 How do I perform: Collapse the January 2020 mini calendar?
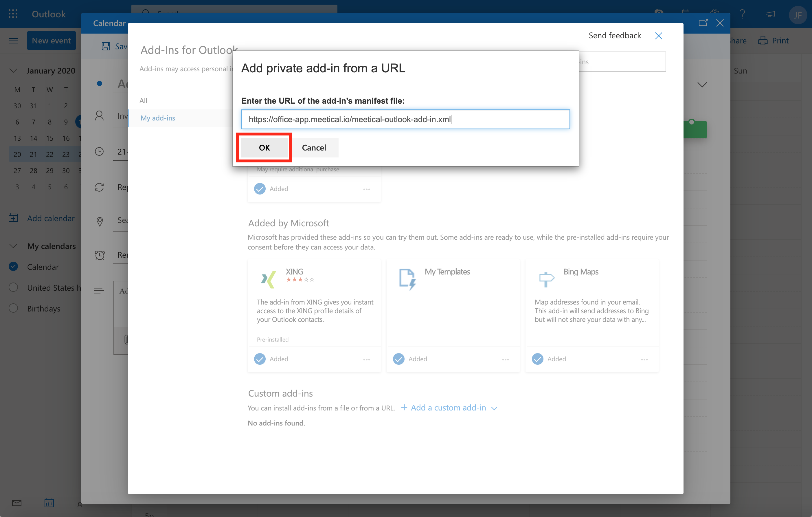tap(13, 70)
